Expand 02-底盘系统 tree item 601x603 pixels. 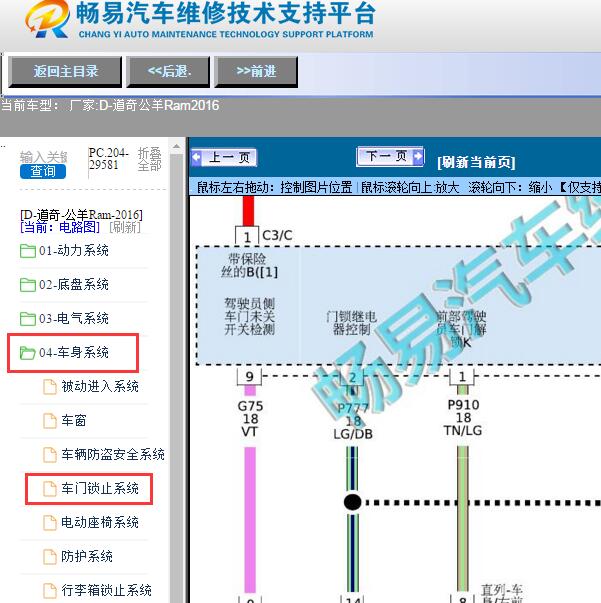point(74,285)
